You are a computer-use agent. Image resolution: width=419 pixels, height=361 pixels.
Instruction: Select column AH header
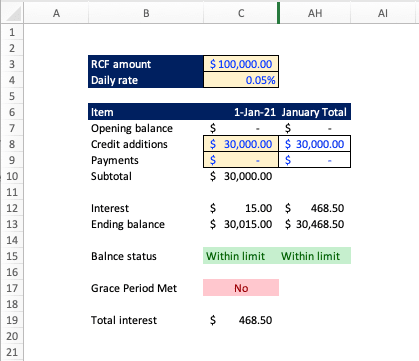(315, 13)
